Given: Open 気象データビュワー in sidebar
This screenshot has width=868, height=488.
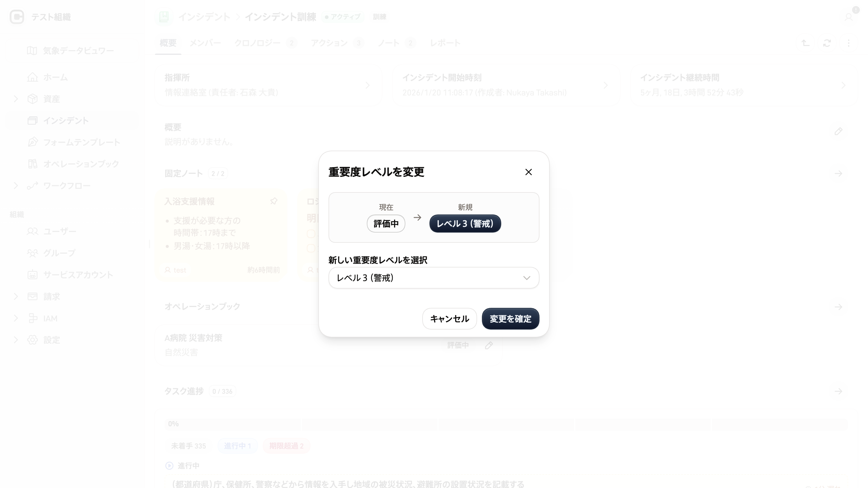Looking at the screenshot, I should 72,51.
